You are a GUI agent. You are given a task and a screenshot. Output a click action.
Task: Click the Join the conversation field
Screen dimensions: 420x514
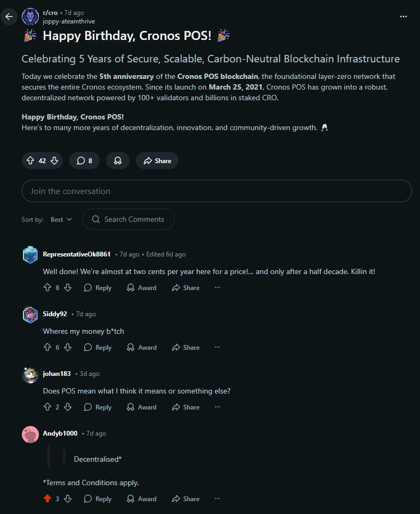click(x=216, y=191)
